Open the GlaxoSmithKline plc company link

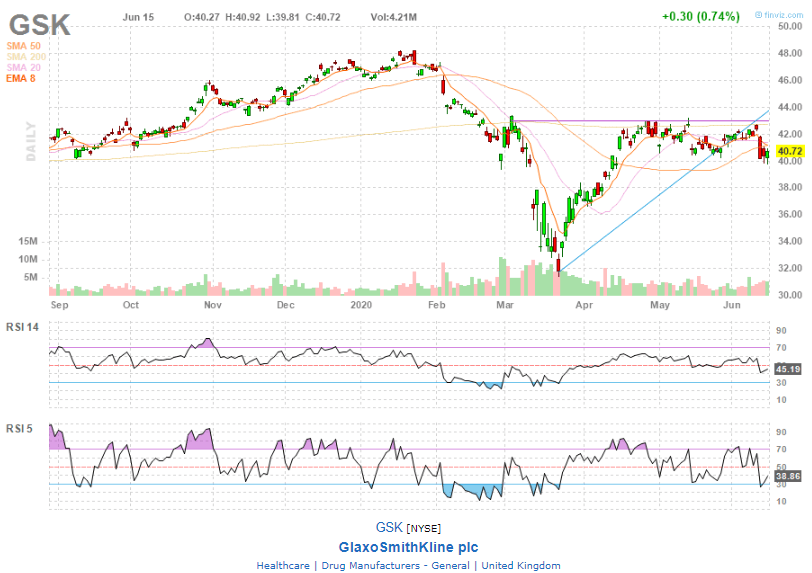click(x=408, y=547)
